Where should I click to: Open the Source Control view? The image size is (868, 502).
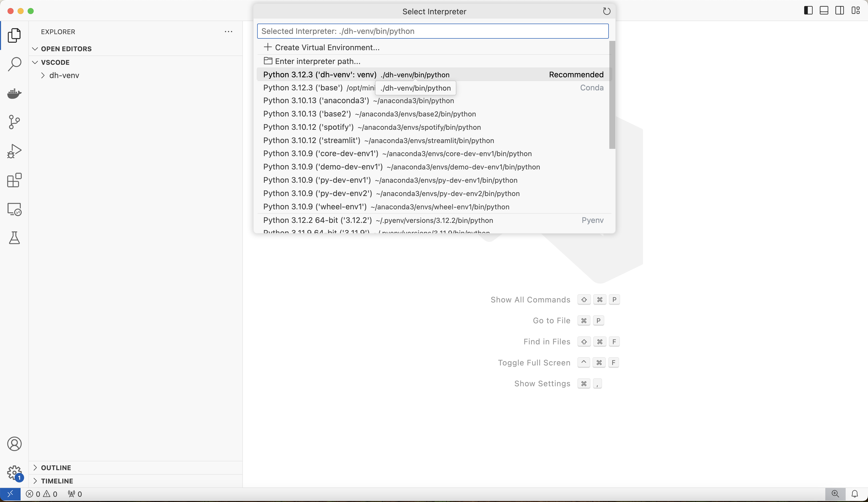tap(14, 122)
